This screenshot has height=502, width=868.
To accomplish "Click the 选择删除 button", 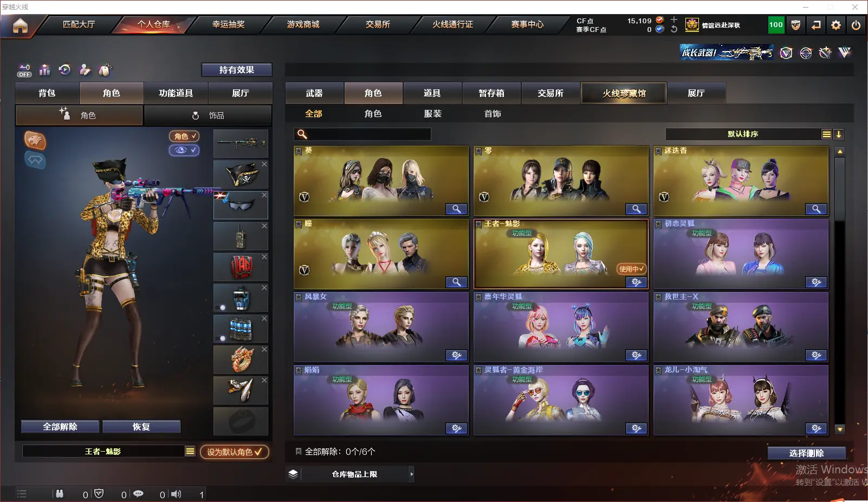I will coord(807,453).
